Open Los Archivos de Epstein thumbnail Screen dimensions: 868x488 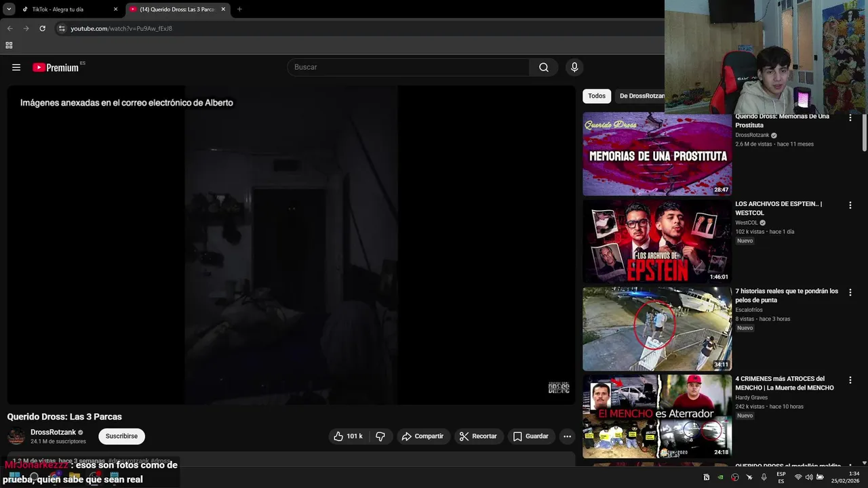pos(657,241)
